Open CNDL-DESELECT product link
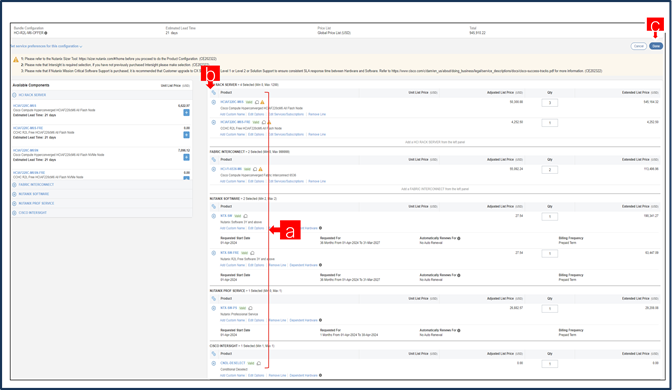Image resolution: width=672 pixels, height=390 pixels. (x=233, y=363)
